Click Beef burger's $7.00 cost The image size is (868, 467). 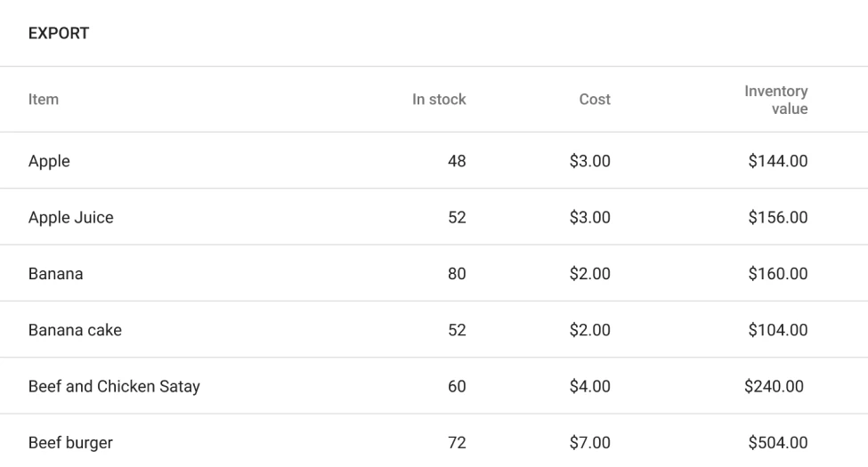click(x=589, y=443)
